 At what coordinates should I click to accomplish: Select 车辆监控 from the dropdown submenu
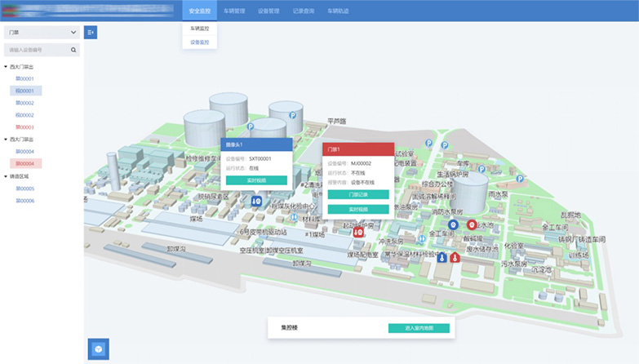coord(199,28)
